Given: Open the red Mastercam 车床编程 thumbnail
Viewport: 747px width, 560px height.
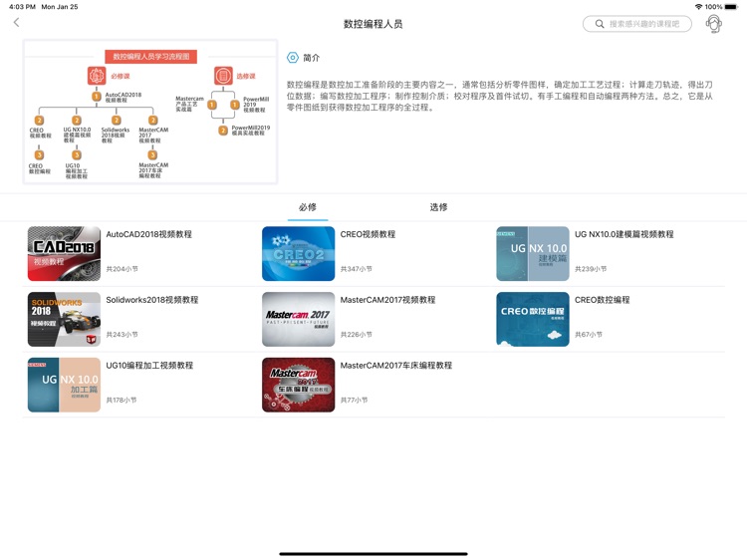Looking at the screenshot, I should click(298, 385).
